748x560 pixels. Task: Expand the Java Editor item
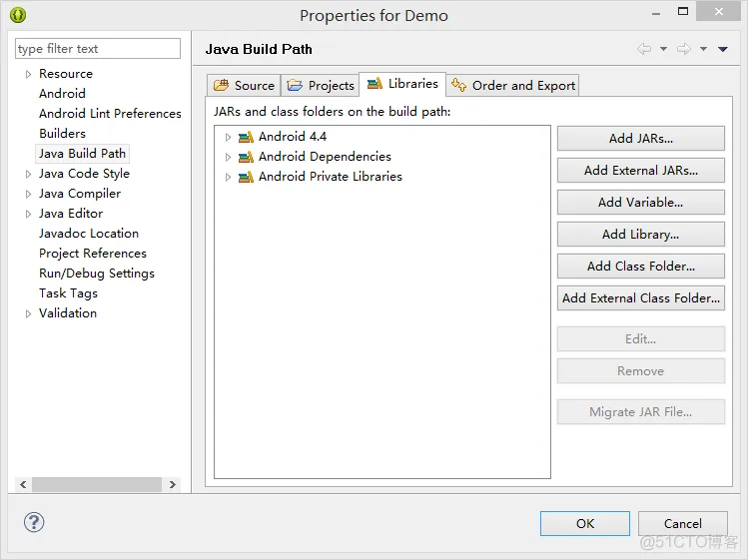coord(28,215)
